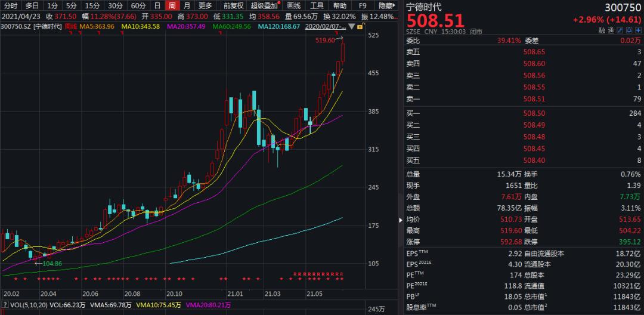This screenshot has height=315, width=644.
Task: Click the 融 margin trading tag
Action: [602, 30]
